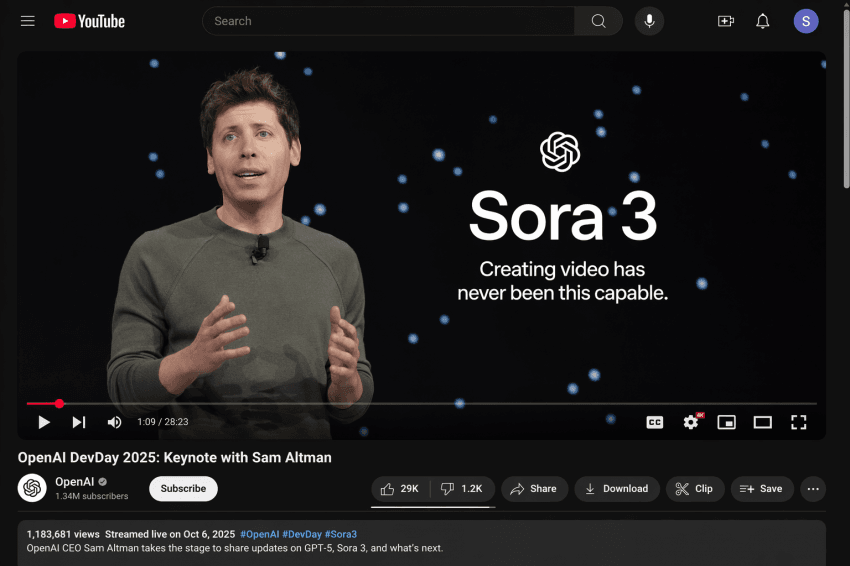Open the #OpenAI hashtag
The height and width of the screenshot is (566, 850).
click(260, 534)
